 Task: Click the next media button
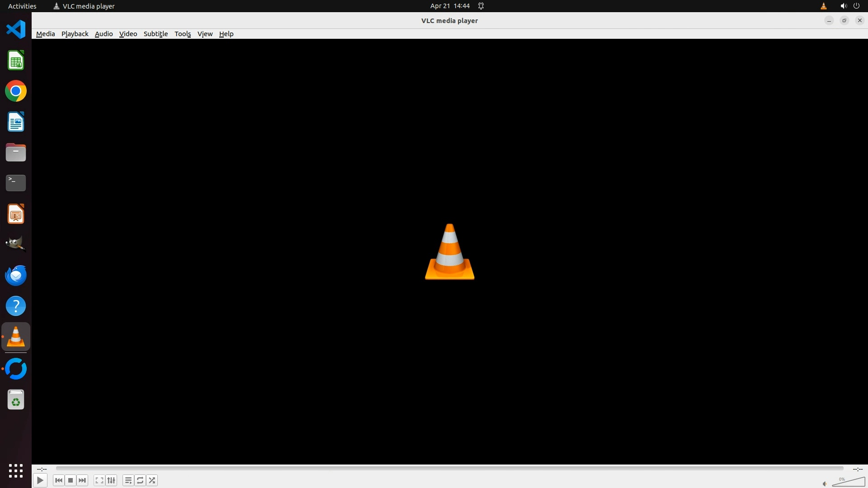(82, 480)
